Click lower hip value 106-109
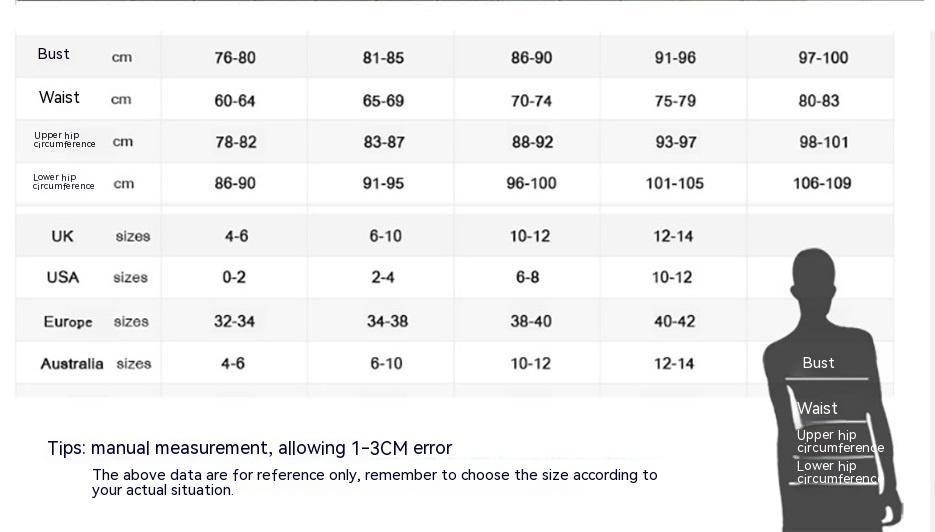935x532 pixels. [822, 183]
